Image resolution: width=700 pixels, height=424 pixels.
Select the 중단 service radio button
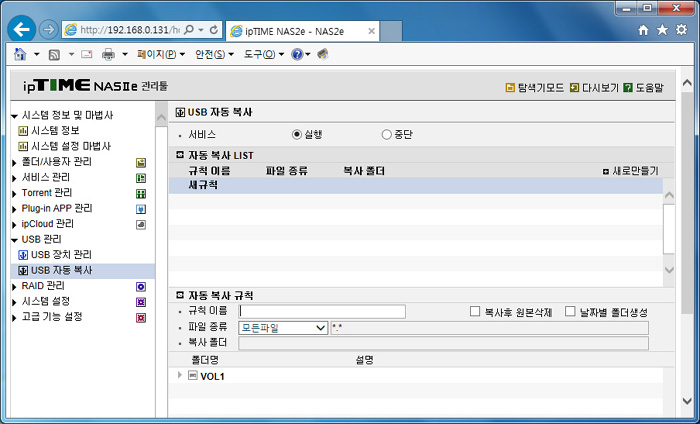(x=387, y=134)
